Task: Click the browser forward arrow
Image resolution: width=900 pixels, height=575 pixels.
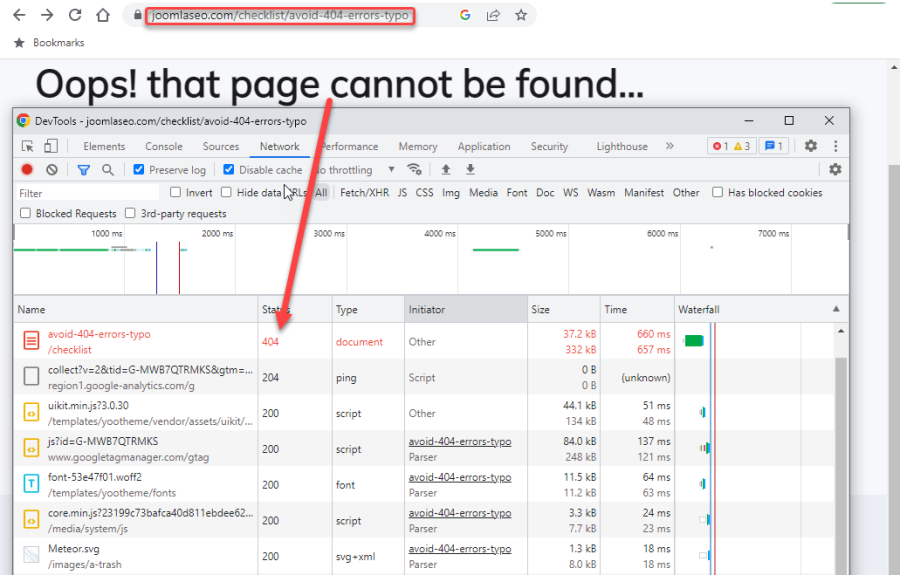Action: tap(47, 15)
